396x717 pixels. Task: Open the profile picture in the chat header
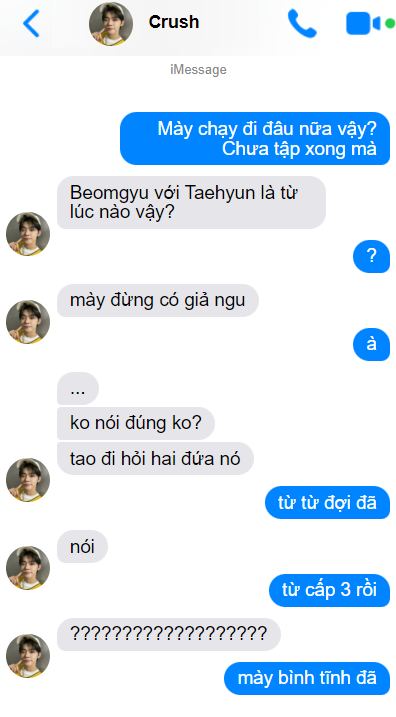point(111,24)
